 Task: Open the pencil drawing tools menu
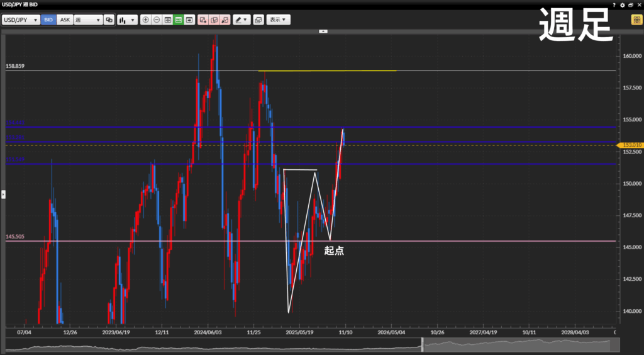tap(241, 20)
